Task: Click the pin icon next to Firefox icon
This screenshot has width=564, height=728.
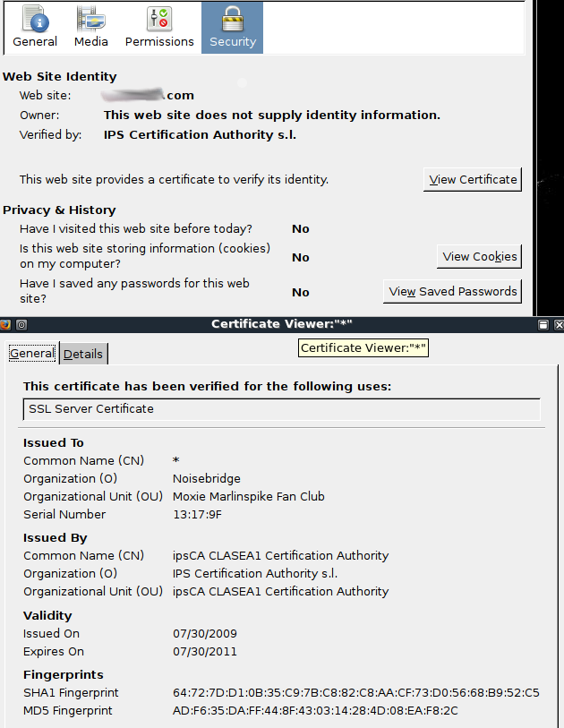Action: pyautogui.click(x=21, y=324)
